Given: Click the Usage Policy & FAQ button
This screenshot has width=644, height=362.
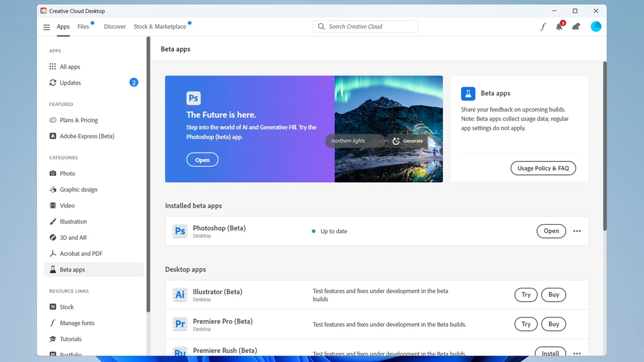Looking at the screenshot, I should click(543, 168).
